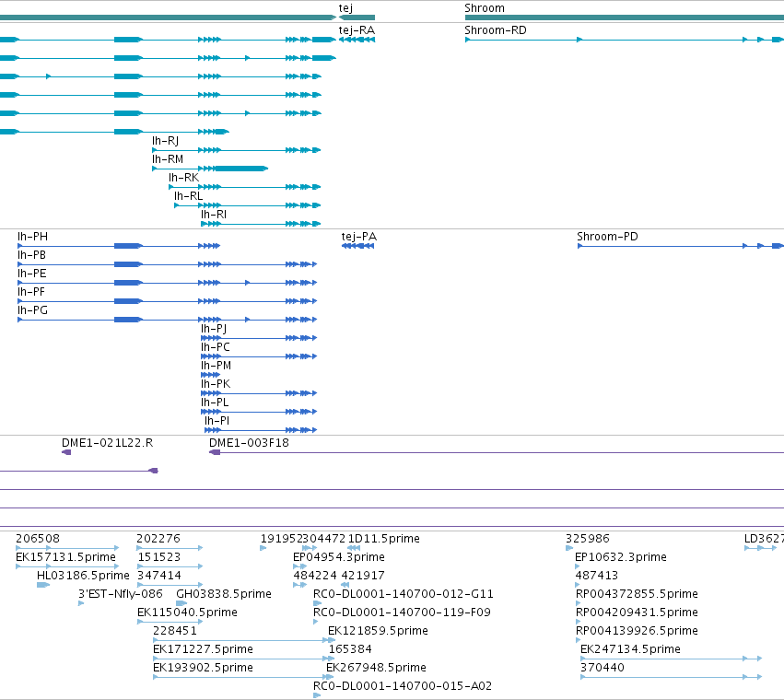
Task: Select EST EP04954.3prime
Action: [338, 557]
